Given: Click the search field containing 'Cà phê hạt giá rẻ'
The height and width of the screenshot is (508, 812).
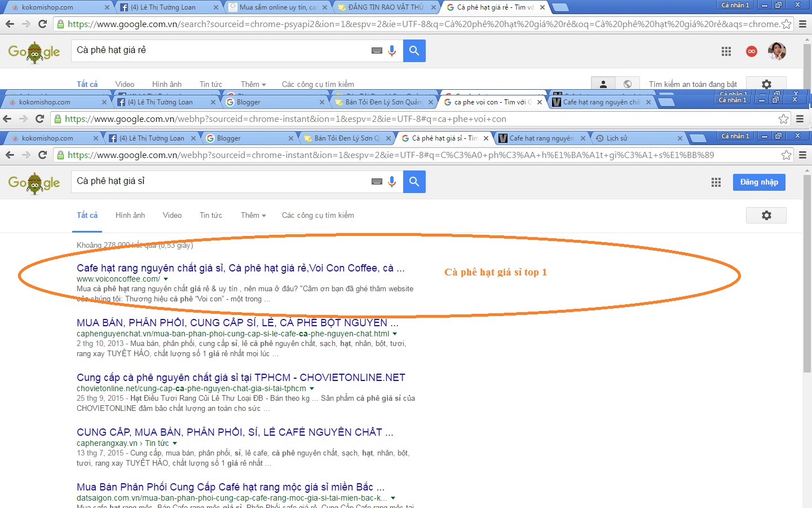Looking at the screenshot, I should point(220,51).
